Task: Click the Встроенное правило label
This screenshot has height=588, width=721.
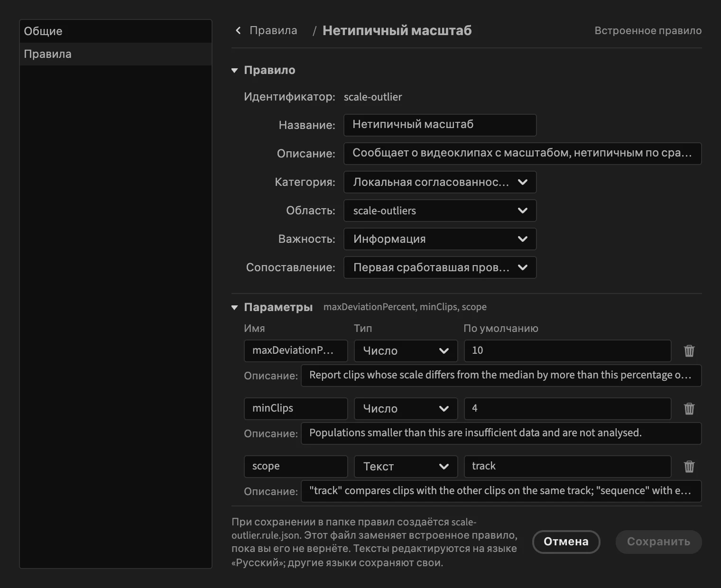Action: (x=648, y=30)
